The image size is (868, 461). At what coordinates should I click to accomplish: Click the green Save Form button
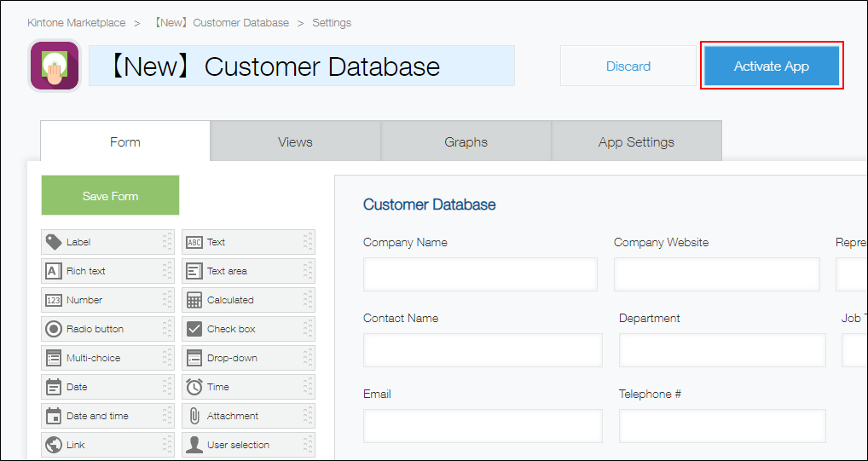110,196
